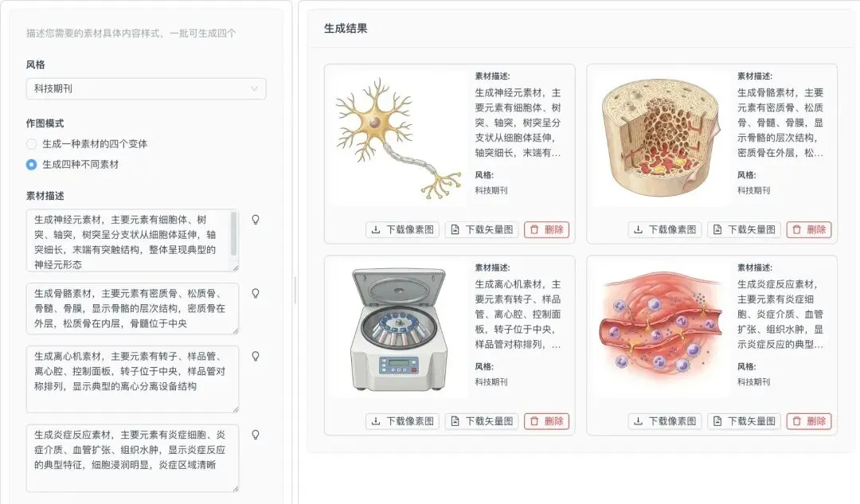Open the 风格 style dropdown
This screenshot has width=860, height=504.
click(x=146, y=89)
